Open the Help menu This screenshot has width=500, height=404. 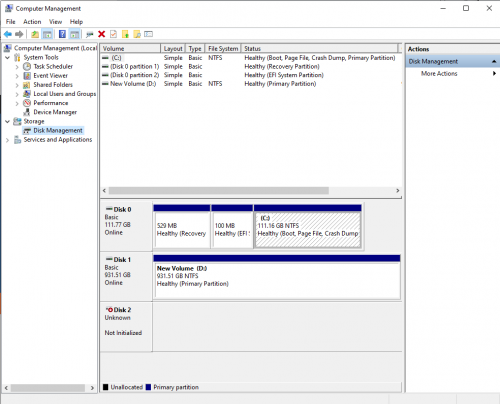pos(76,22)
